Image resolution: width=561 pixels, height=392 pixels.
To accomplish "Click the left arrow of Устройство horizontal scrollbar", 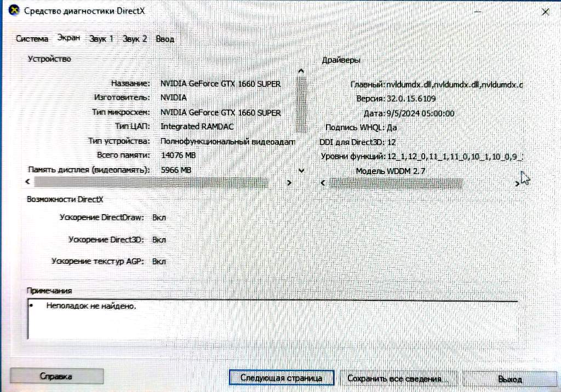I will point(28,181).
